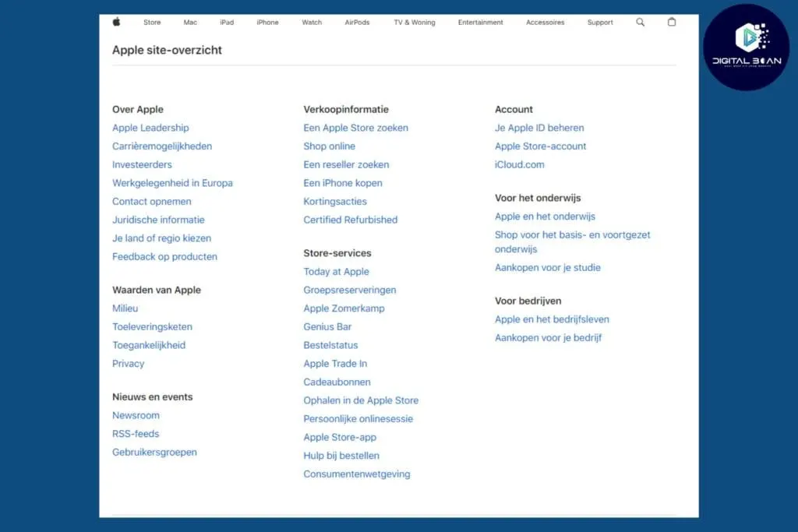
Task: Open the Toeleveringsketen link
Action: (152, 326)
